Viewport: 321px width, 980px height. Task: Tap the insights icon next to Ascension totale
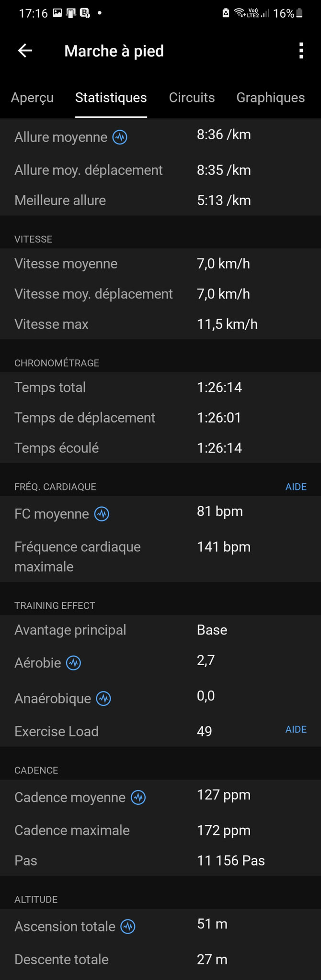(128, 927)
